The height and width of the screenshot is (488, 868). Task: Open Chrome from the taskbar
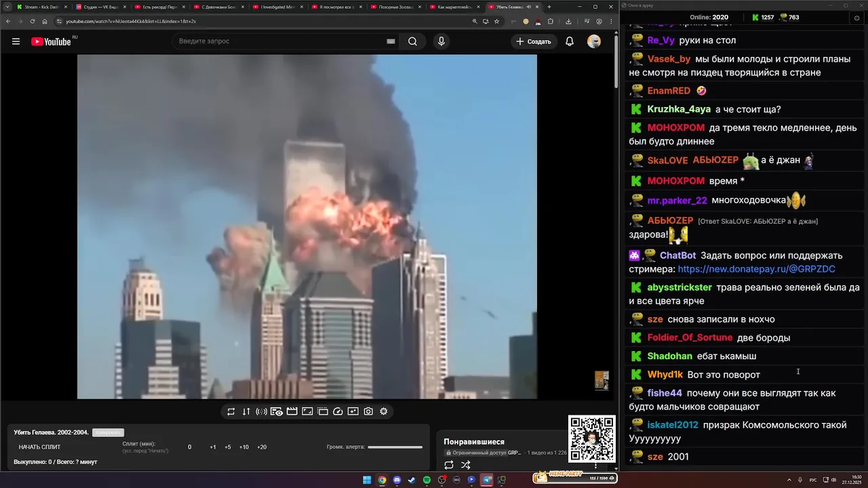(382, 480)
